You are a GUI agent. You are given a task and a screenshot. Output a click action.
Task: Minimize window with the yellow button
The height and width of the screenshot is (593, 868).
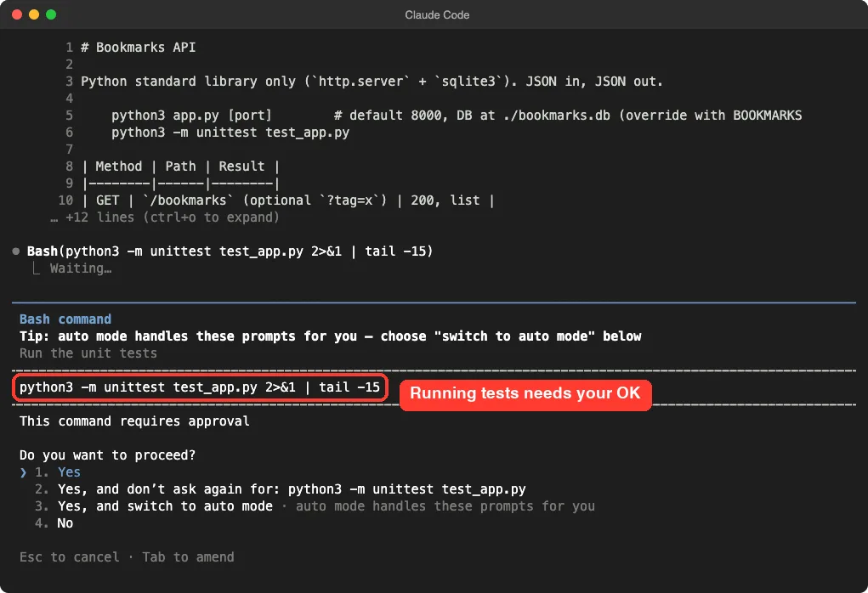(34, 14)
